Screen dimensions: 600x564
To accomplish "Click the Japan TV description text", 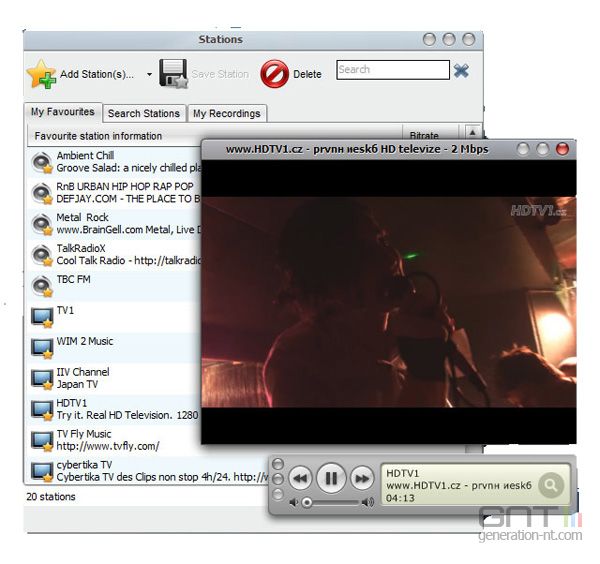I will (77, 384).
